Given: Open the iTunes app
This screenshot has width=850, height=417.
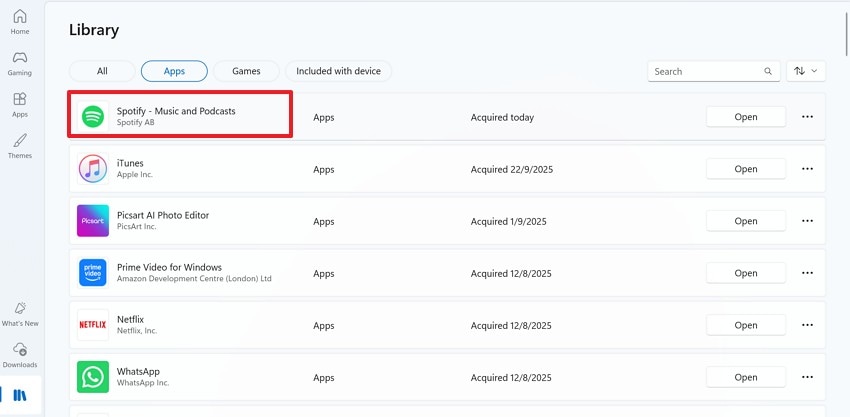Looking at the screenshot, I should pyautogui.click(x=746, y=169).
